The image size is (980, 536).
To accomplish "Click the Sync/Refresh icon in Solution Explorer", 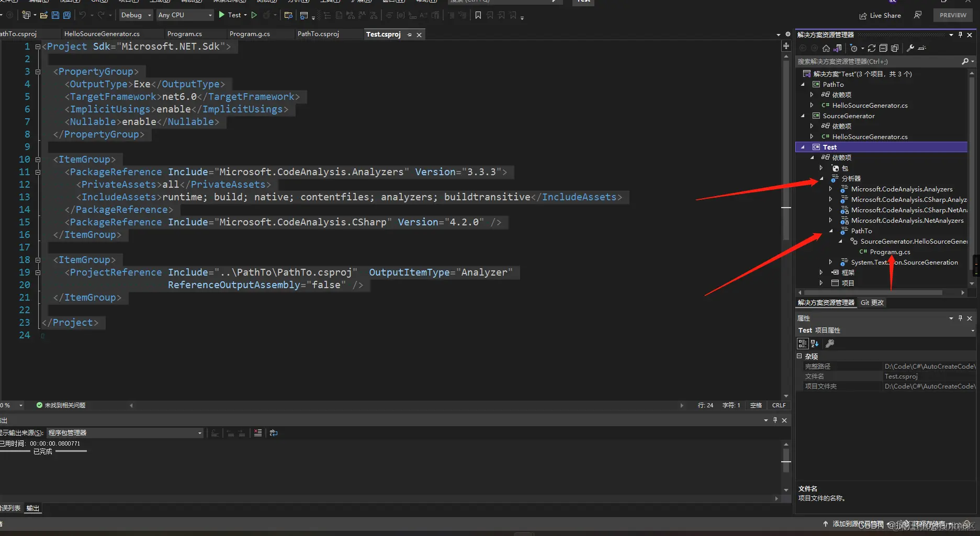I will pos(872,48).
